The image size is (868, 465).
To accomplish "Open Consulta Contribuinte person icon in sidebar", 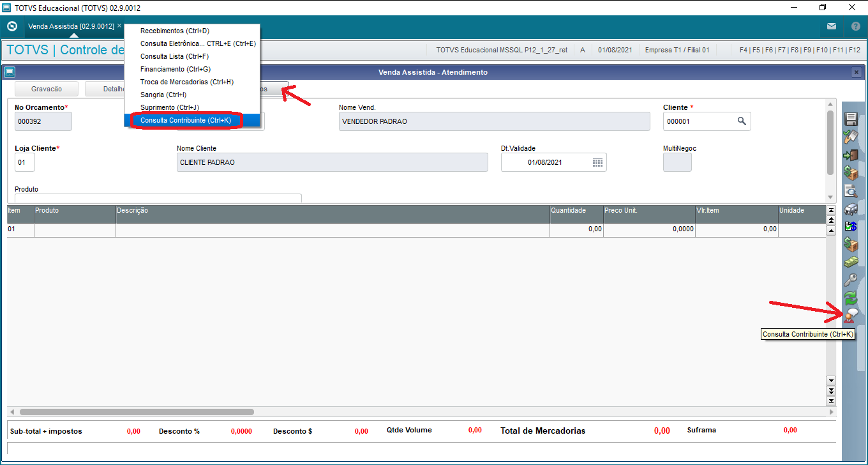I will [x=851, y=316].
